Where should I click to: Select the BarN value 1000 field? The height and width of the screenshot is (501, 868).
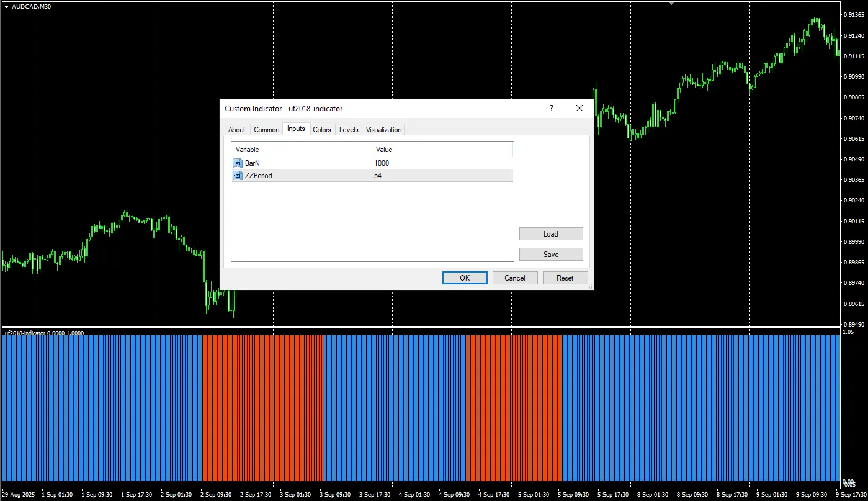(x=442, y=163)
